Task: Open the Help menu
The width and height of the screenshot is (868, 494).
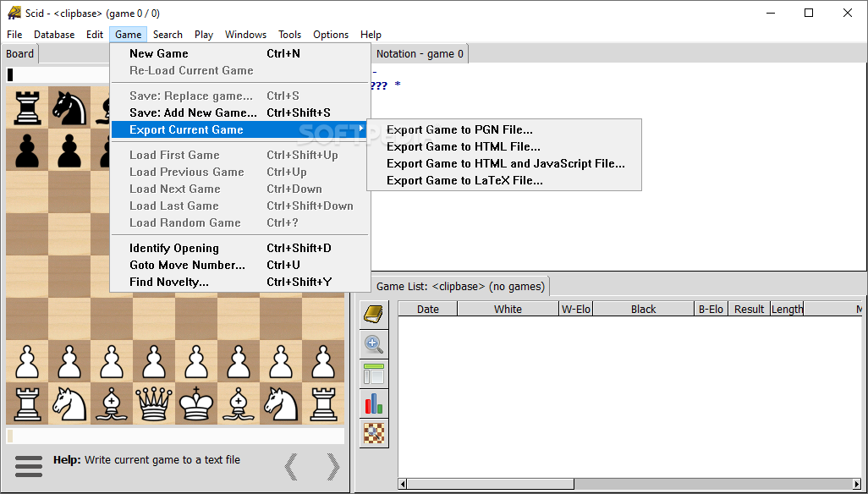Action: pos(371,35)
